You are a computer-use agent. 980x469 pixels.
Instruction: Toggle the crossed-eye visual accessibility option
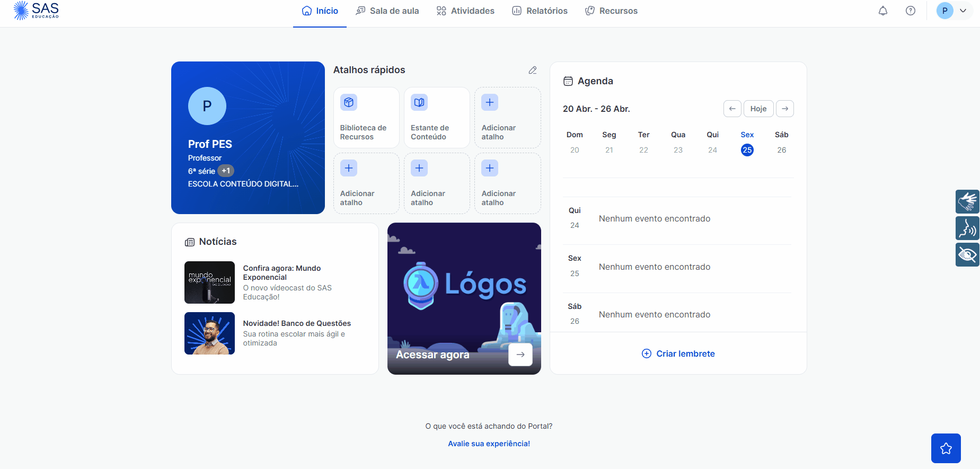point(967,255)
